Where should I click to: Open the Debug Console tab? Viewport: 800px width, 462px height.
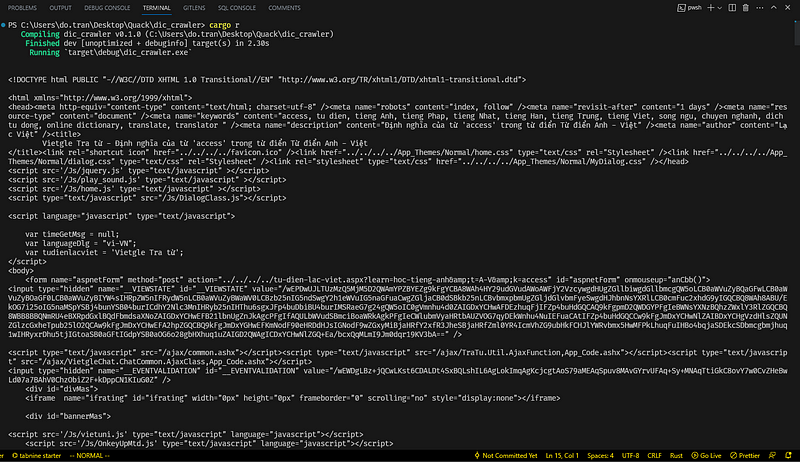(107, 8)
